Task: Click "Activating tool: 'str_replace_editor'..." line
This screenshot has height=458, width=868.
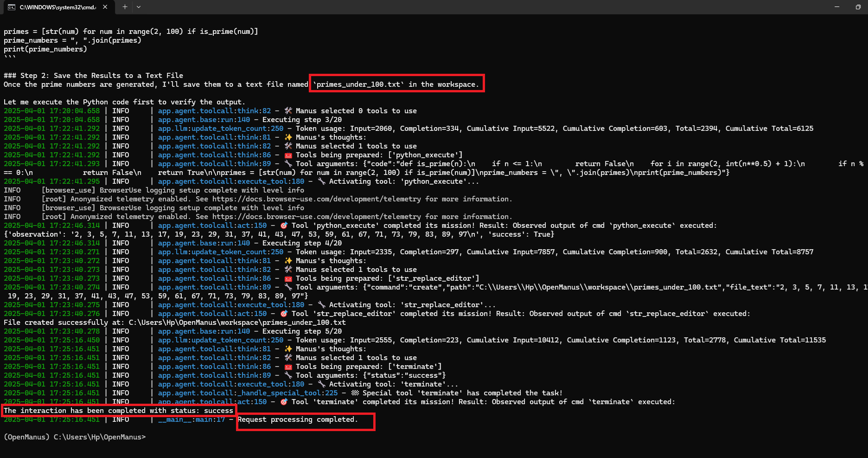Action: pos(412,305)
